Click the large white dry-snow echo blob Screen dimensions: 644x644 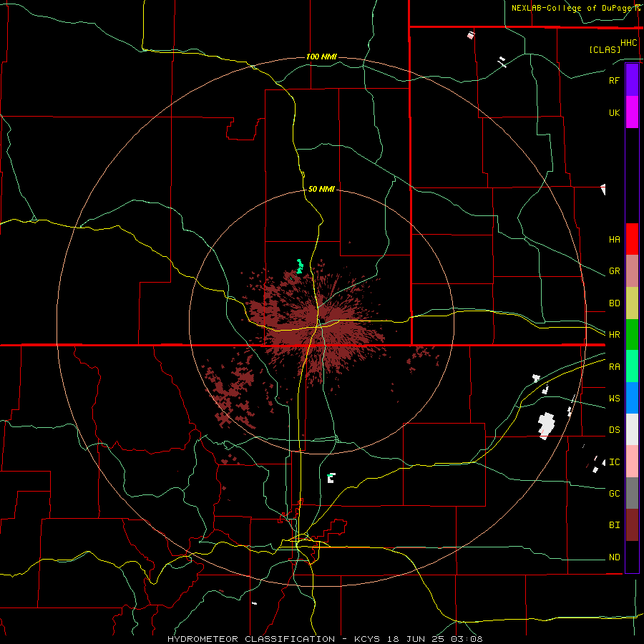click(546, 426)
